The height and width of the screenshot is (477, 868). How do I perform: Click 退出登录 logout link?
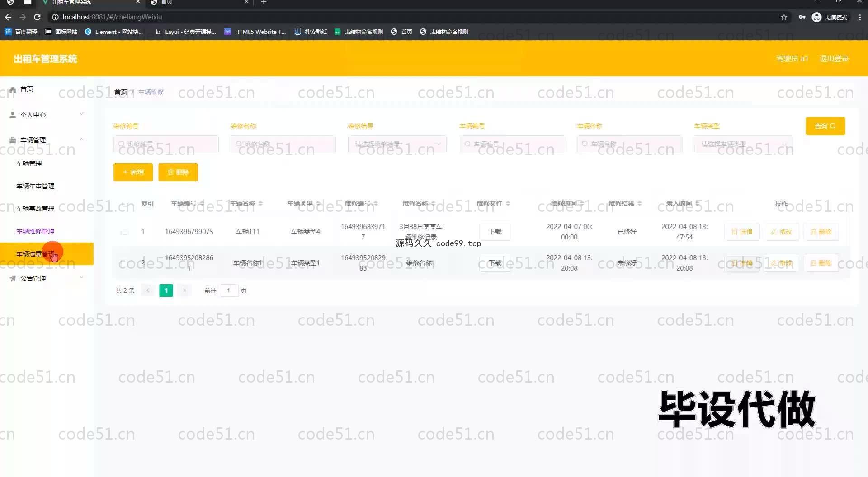(x=834, y=59)
